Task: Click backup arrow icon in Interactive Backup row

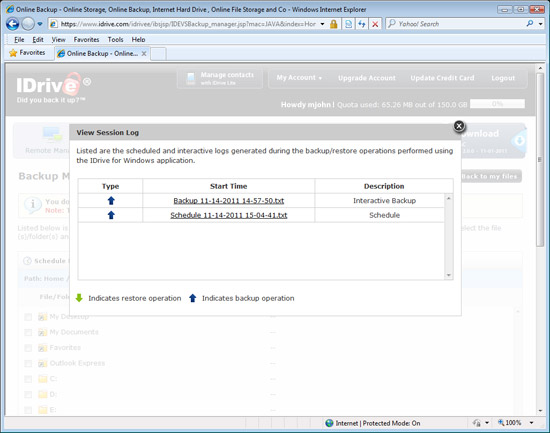Action: click(x=111, y=201)
